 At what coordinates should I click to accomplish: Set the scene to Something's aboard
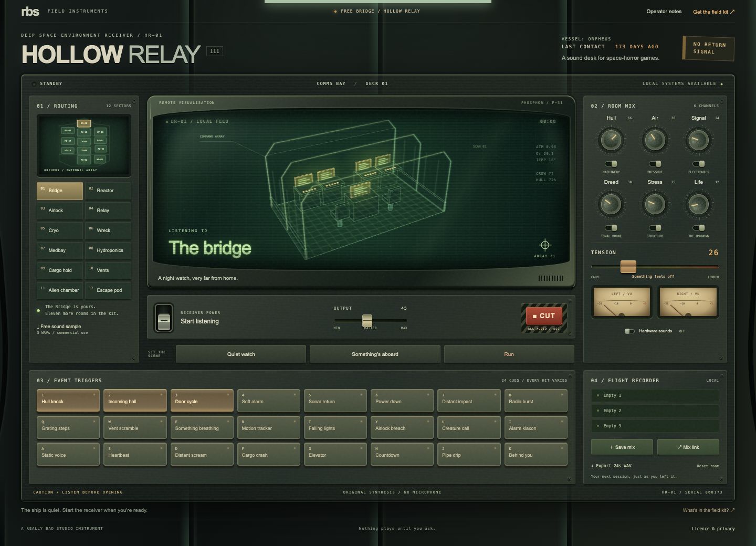[x=375, y=354]
